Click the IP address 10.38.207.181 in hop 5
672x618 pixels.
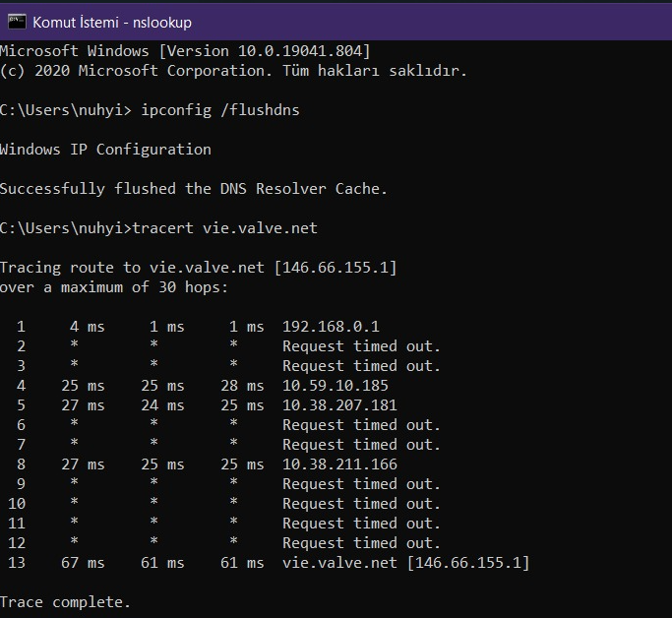(x=338, y=405)
